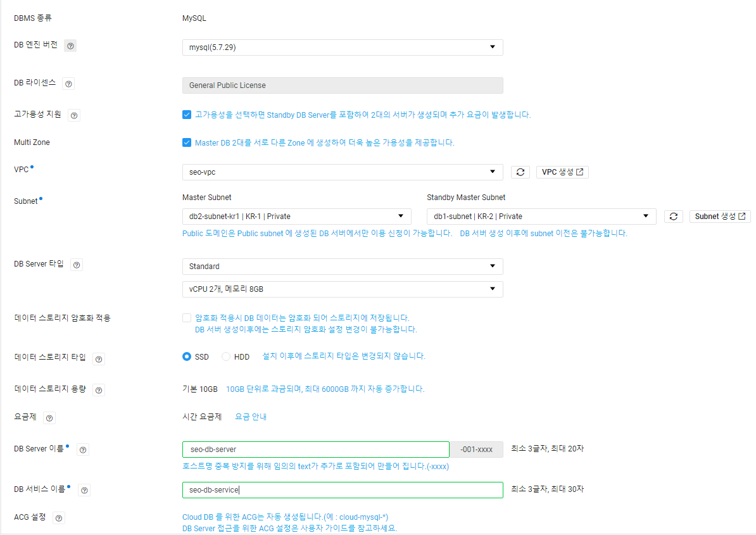The height and width of the screenshot is (535, 756).
Task: Open help icon beside DB 라이센스
Action: click(68, 84)
